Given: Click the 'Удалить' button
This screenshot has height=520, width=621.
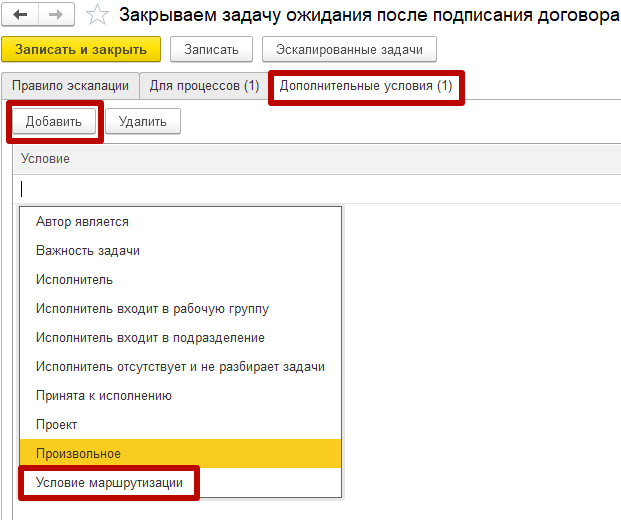Looking at the screenshot, I should pos(143,121).
